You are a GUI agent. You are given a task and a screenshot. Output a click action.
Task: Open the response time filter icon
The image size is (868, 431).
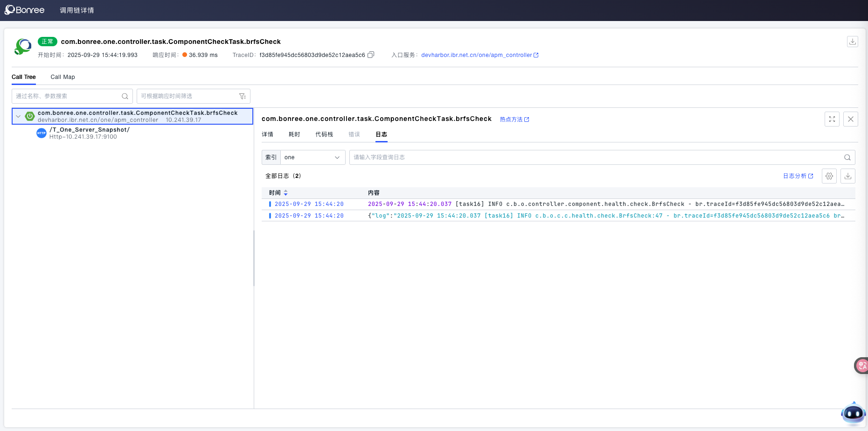click(243, 96)
